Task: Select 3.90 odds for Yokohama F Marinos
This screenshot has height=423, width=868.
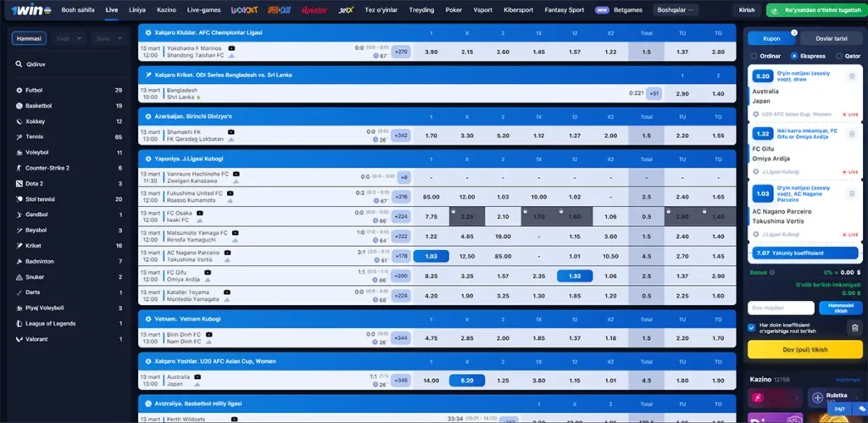Action: tap(431, 52)
